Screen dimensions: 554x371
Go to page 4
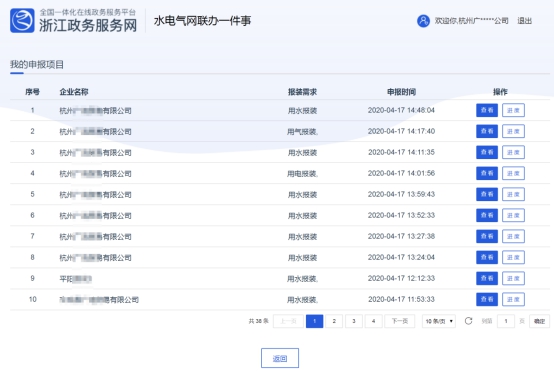[373, 321]
